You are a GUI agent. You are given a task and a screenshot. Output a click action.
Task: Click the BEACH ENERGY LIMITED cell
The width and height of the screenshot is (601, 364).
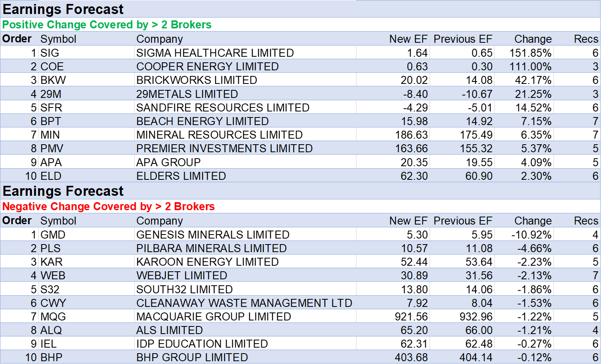[202, 121]
